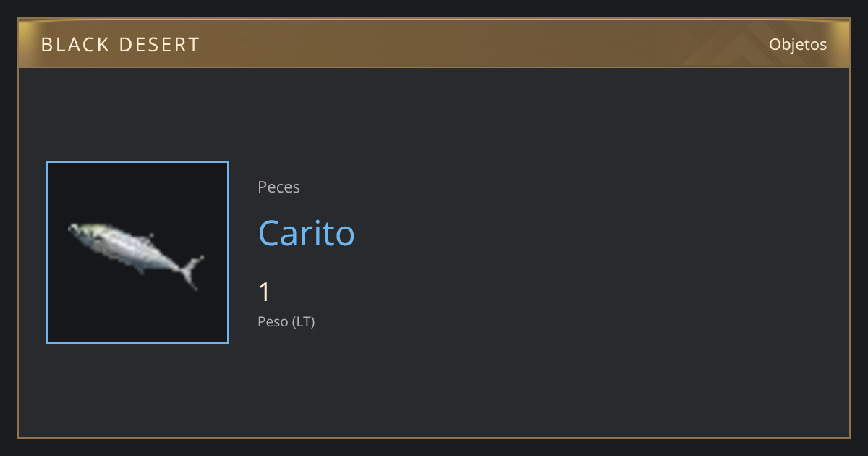Click the card area below the fish thumbnail

tap(137, 389)
